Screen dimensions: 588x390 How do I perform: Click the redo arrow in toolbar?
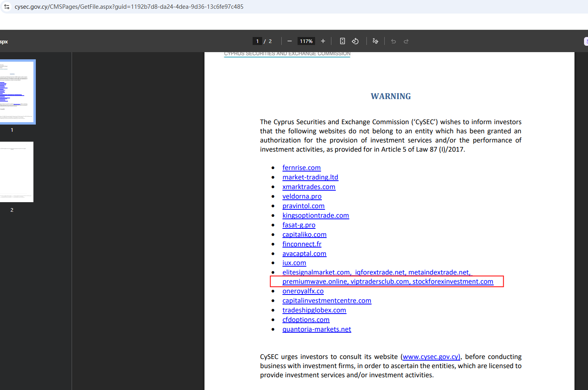coord(406,41)
